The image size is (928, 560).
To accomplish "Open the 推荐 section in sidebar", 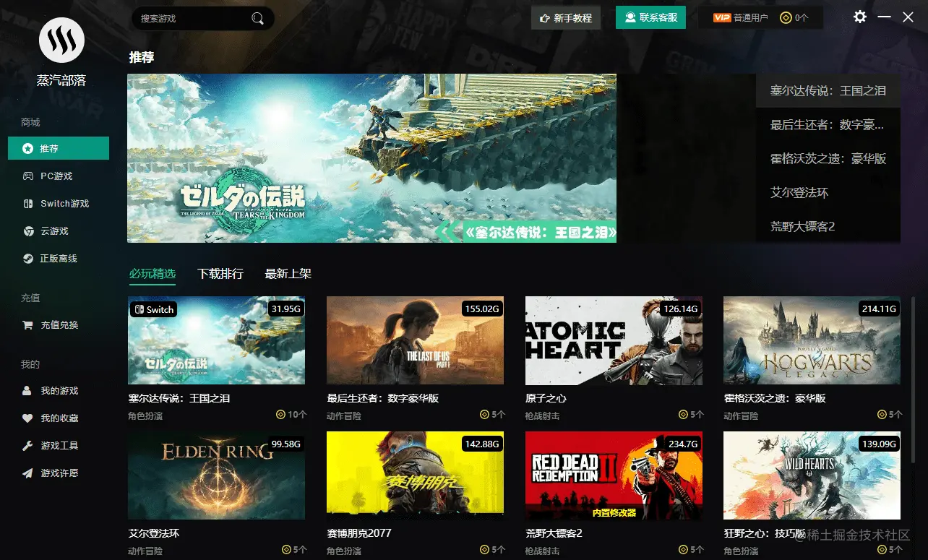I will click(x=59, y=148).
